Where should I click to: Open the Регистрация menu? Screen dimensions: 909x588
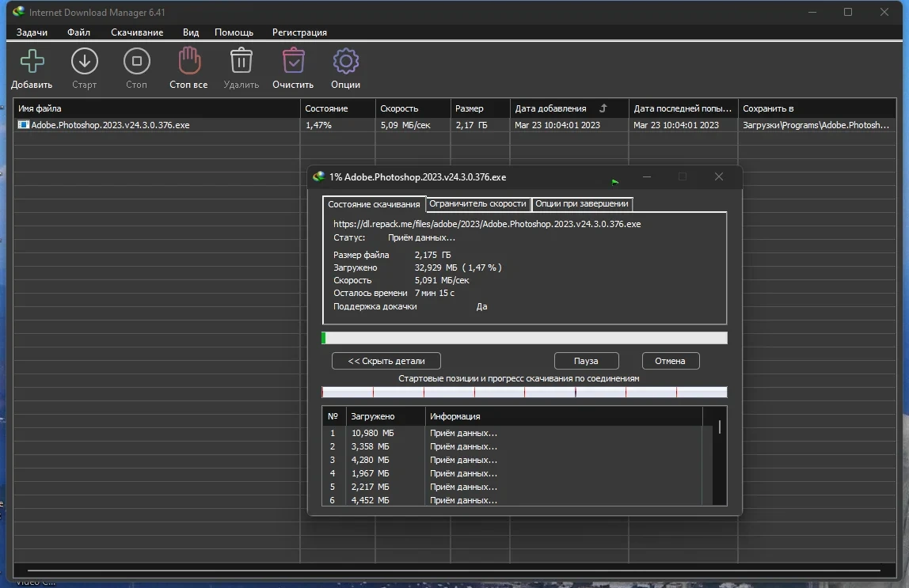pos(299,32)
